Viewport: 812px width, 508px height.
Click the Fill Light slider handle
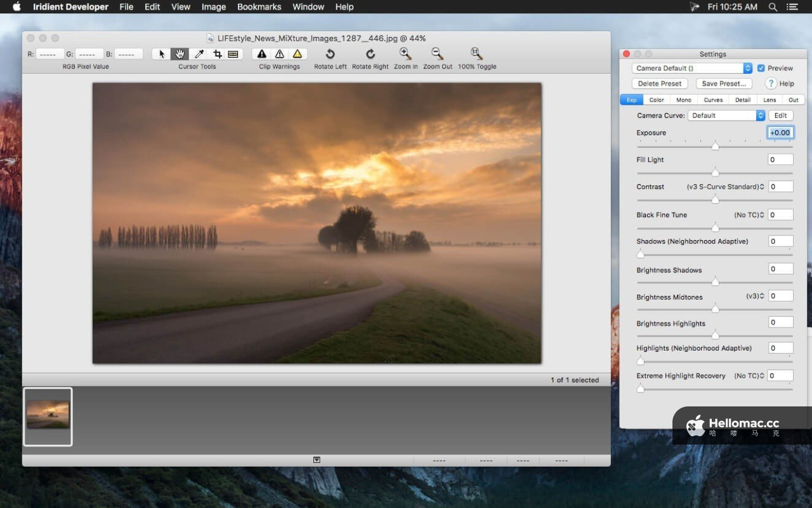715,172
